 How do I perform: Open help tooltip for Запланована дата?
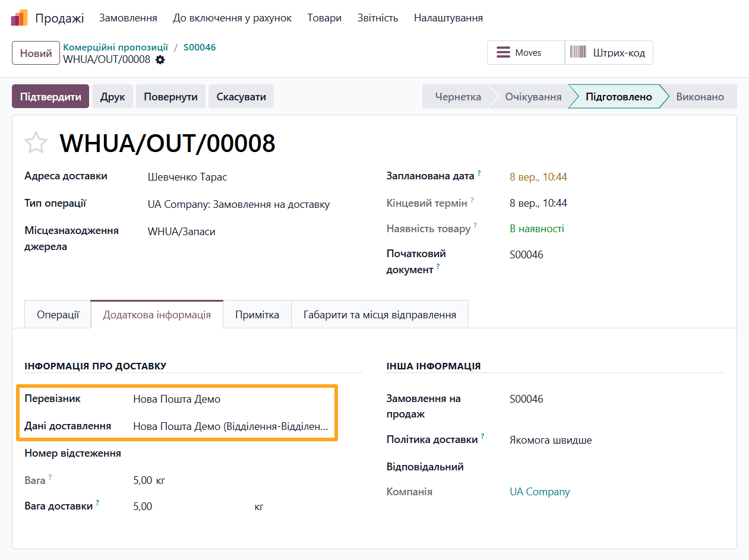479,173
